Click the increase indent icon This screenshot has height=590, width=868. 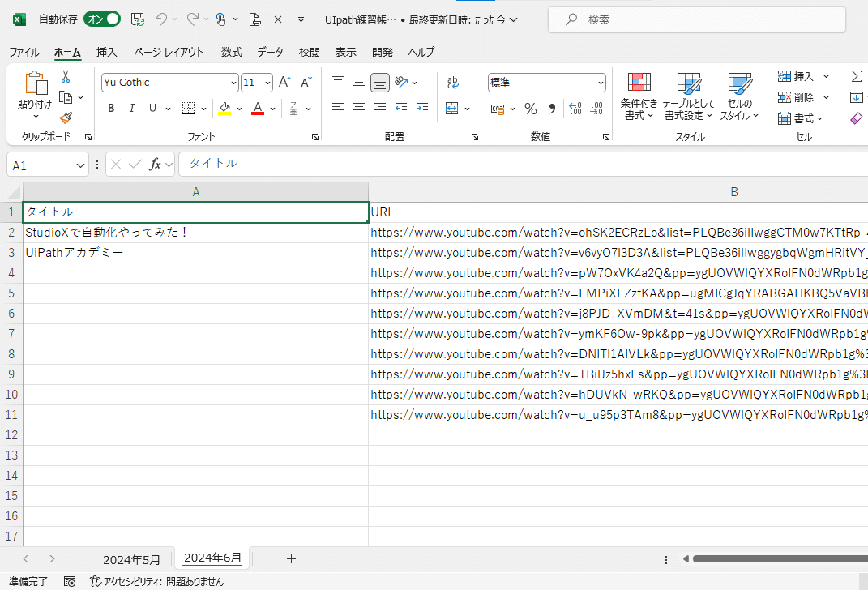[x=422, y=109]
